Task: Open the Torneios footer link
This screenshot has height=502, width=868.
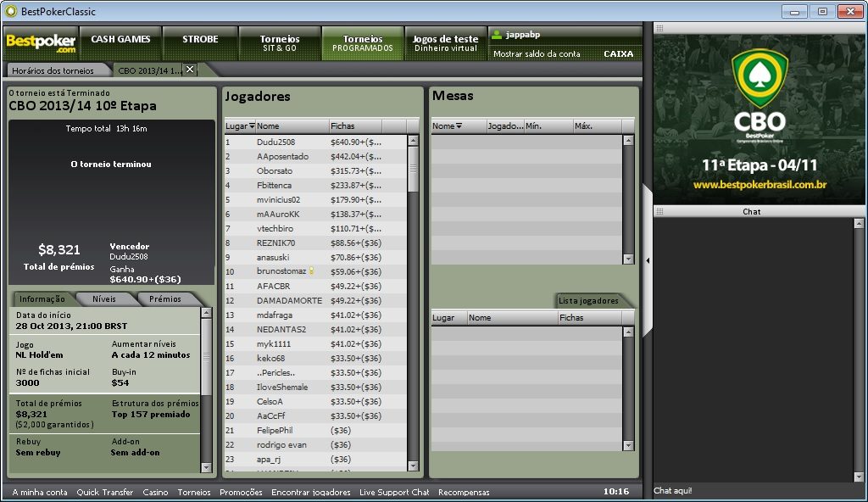Action: pos(194,492)
